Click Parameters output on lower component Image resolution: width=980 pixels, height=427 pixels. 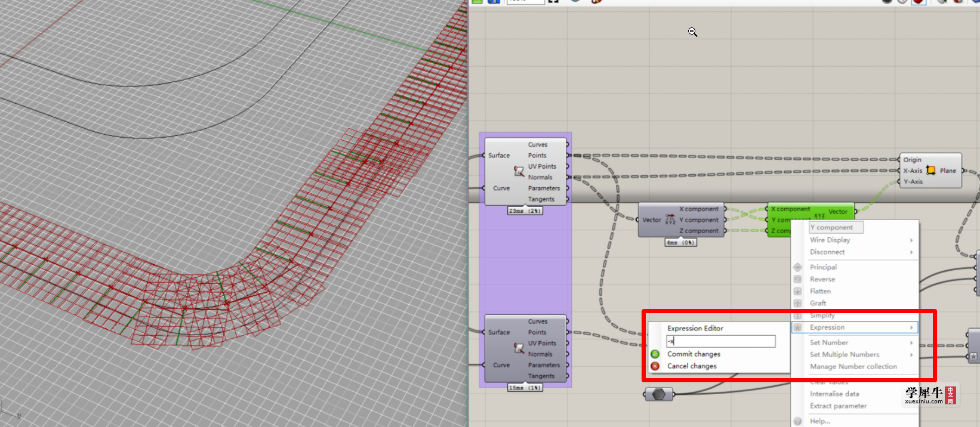click(x=544, y=365)
